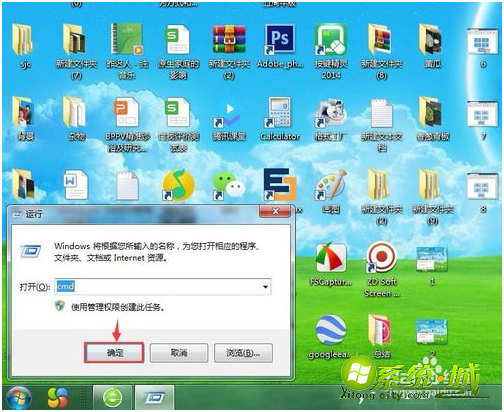Select the WinRAR archive 新建文件夹 (2) icon
The height and width of the screenshot is (412, 504).
point(229,39)
